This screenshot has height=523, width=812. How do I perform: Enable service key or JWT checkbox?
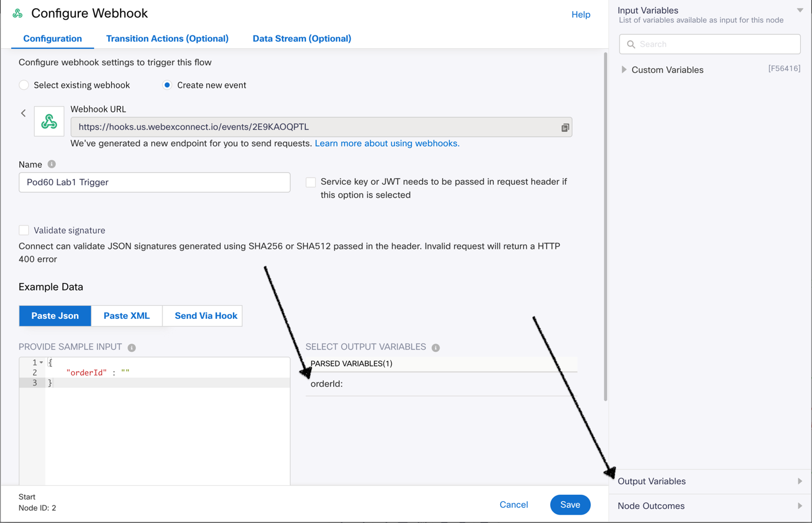tap(311, 182)
